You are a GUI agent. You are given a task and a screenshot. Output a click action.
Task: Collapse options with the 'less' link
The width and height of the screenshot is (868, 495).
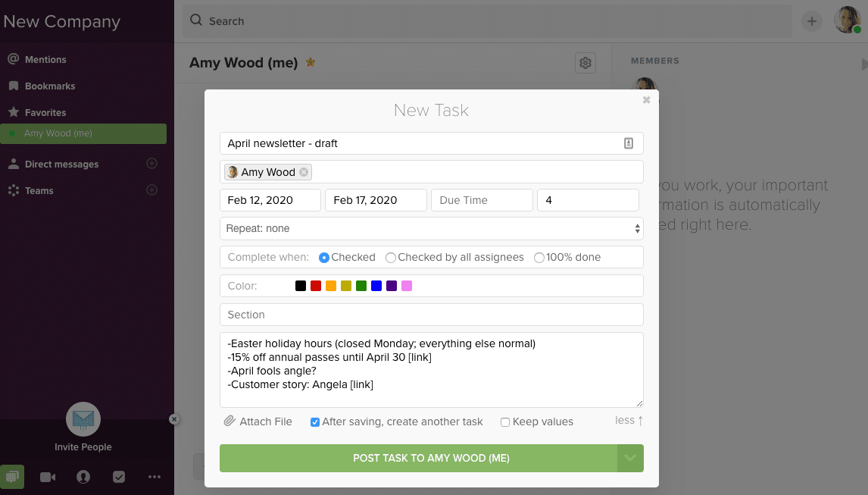coord(629,421)
